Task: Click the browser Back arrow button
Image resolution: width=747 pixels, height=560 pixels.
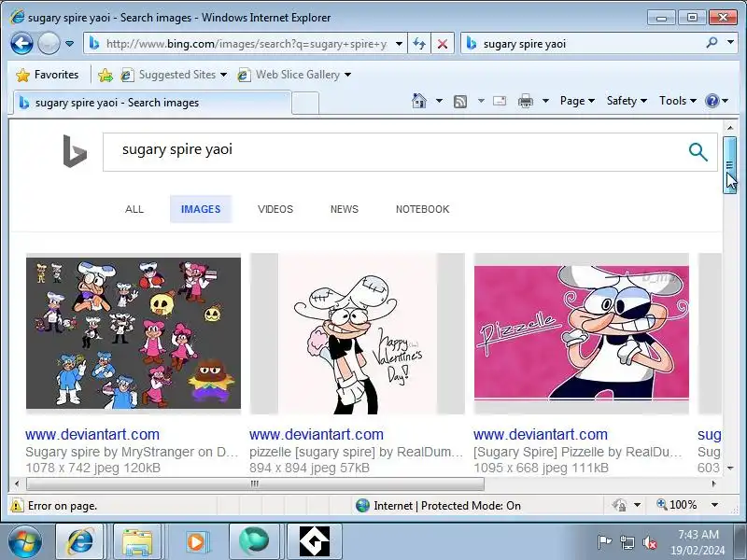Action: tap(21, 44)
